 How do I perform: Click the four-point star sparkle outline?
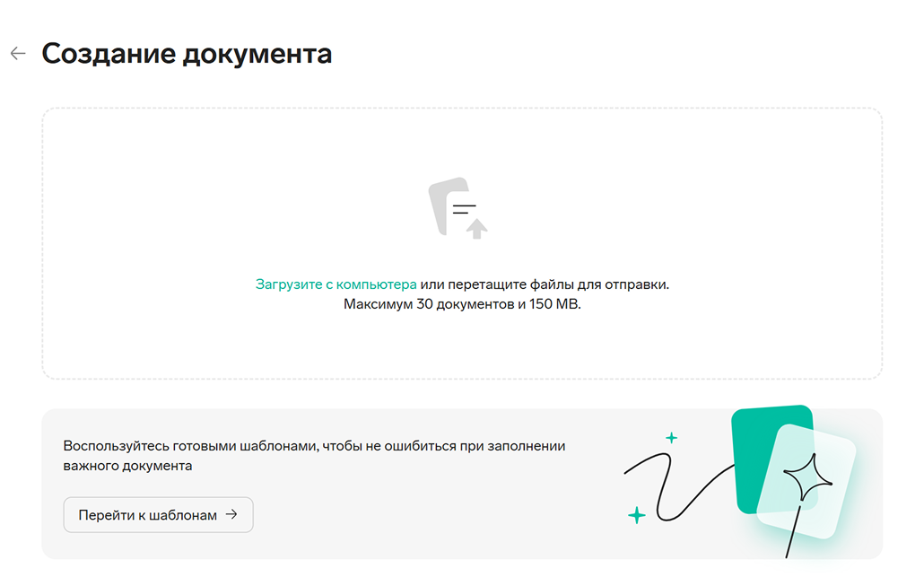pyautogui.click(x=808, y=477)
